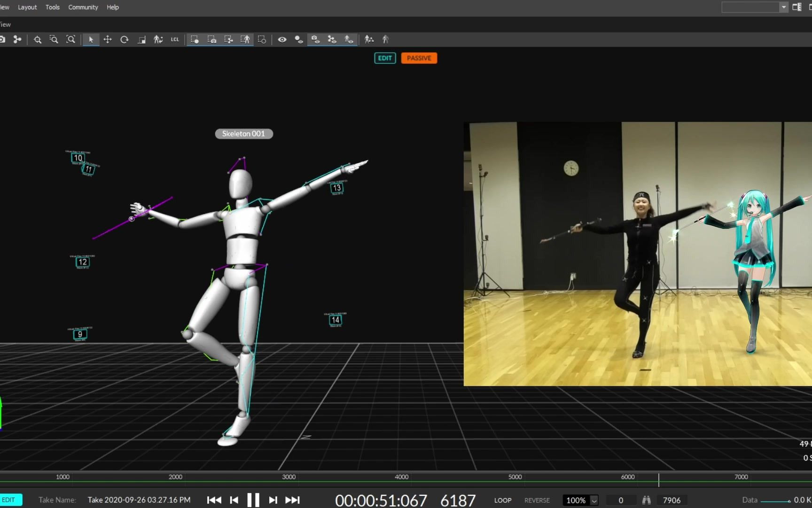The width and height of the screenshot is (812, 508).
Task: Select the rotate tool
Action: (125, 40)
